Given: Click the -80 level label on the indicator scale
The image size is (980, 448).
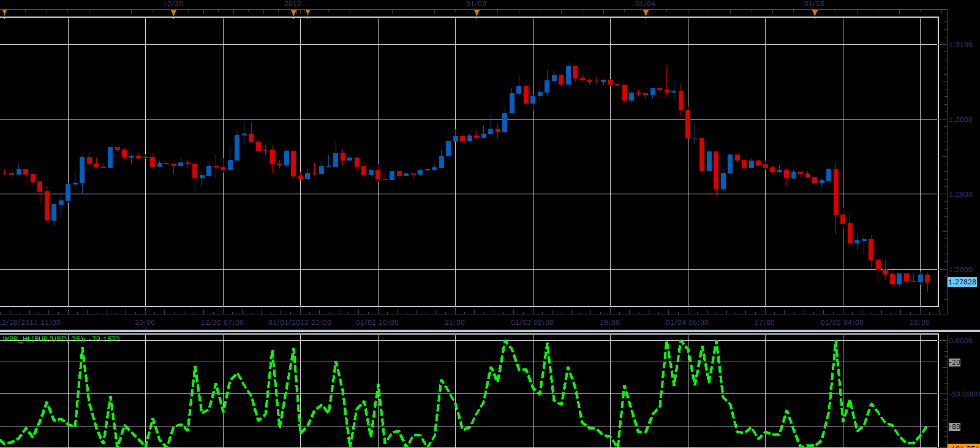Looking at the screenshot, I should tap(954, 426).
